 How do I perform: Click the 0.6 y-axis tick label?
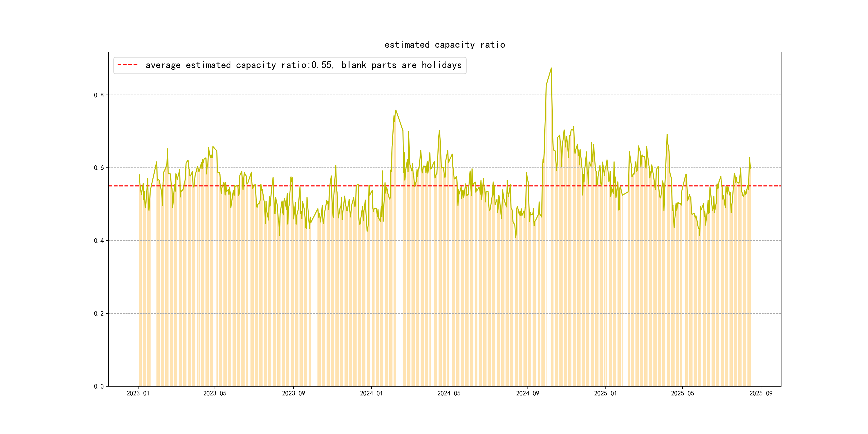pyautogui.click(x=99, y=168)
